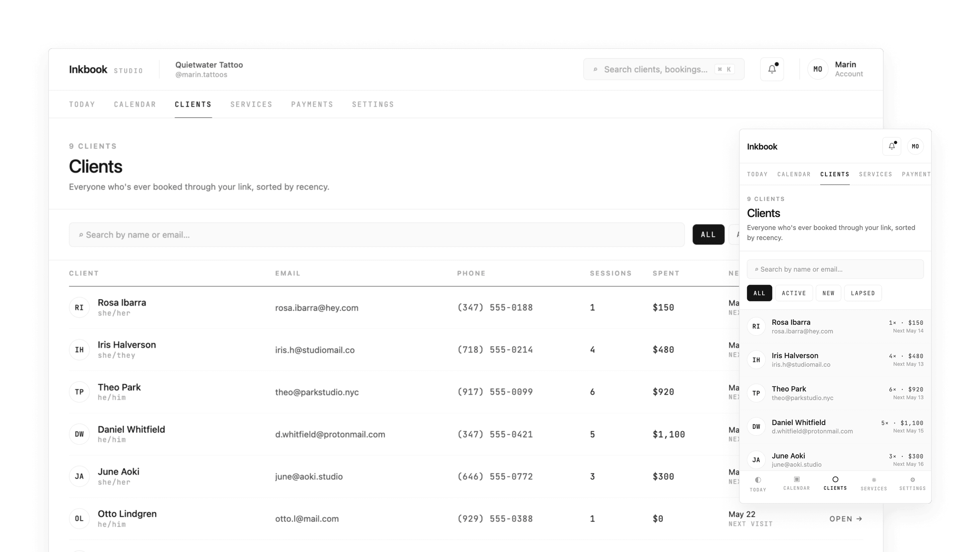Click the MO avatar in desktop header

coord(818,69)
